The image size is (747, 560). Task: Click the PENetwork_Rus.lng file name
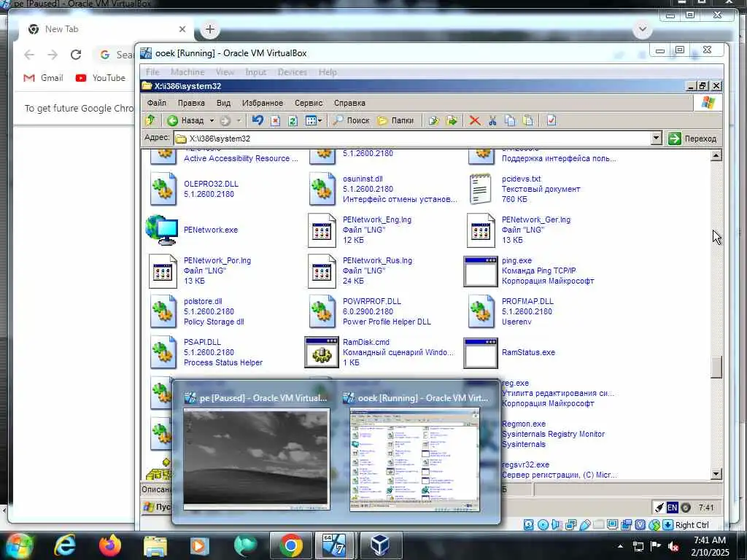click(377, 260)
